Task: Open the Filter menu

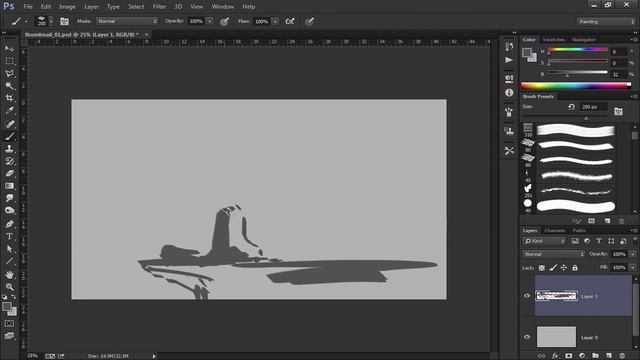Action: [x=159, y=7]
